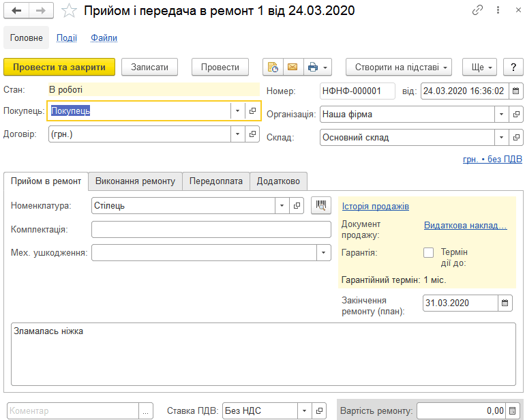The image size is (525, 420).
Task: Send document by email envelope icon
Action: tap(292, 67)
